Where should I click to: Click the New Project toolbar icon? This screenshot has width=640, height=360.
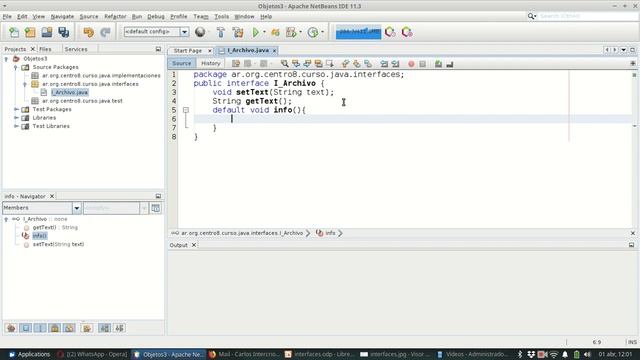click(x=30, y=32)
